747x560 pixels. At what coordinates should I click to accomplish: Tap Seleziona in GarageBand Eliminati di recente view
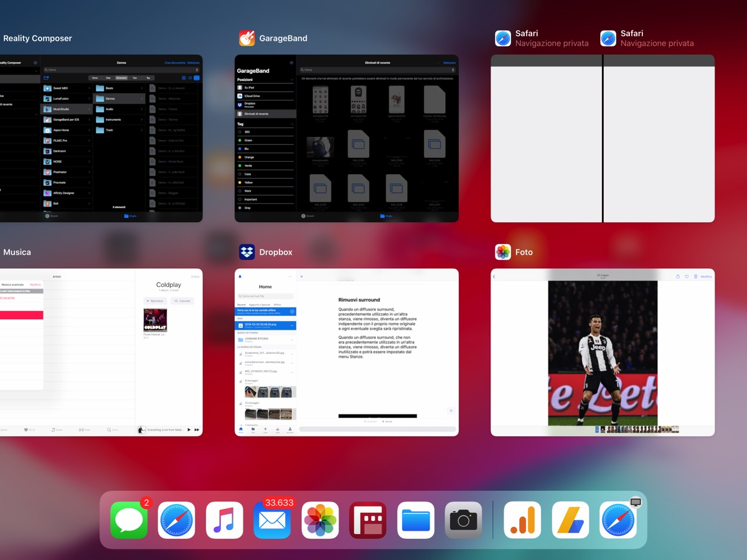[x=449, y=63]
